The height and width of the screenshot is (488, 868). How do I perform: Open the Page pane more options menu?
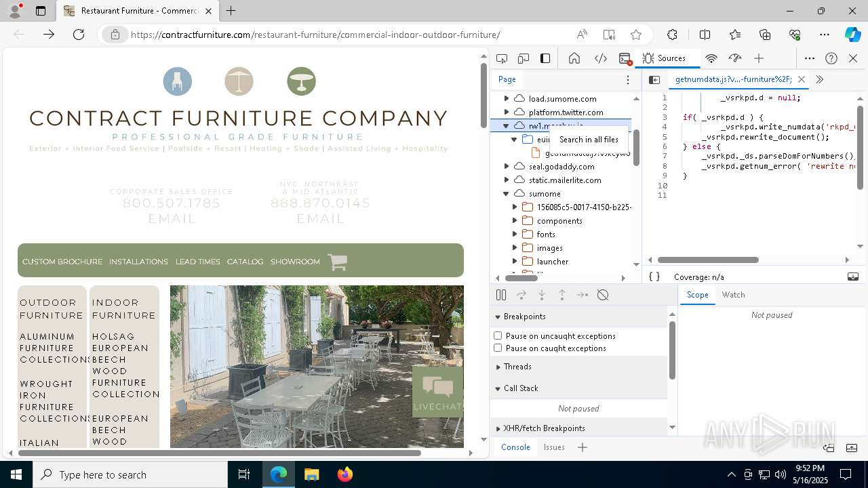click(x=628, y=79)
